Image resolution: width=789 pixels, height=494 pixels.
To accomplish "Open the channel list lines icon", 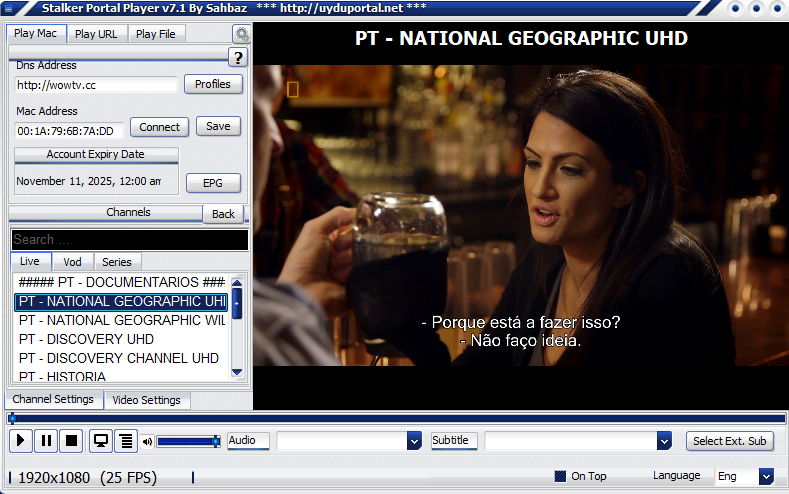I will click(x=126, y=441).
